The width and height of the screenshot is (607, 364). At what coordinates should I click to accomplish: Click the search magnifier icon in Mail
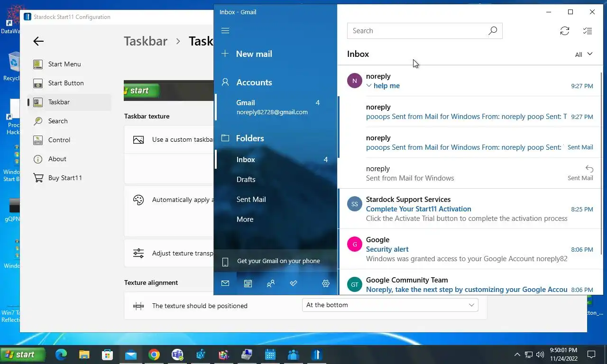coord(493,31)
